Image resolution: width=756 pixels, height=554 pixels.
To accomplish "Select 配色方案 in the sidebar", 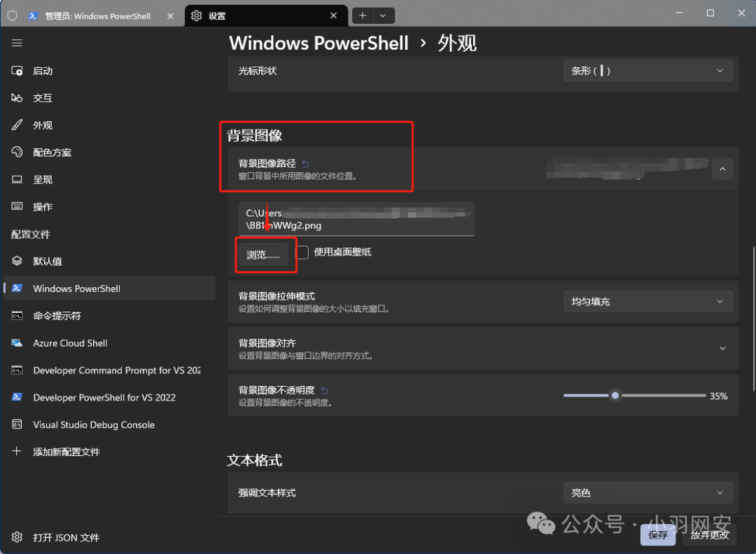I will click(x=109, y=153).
